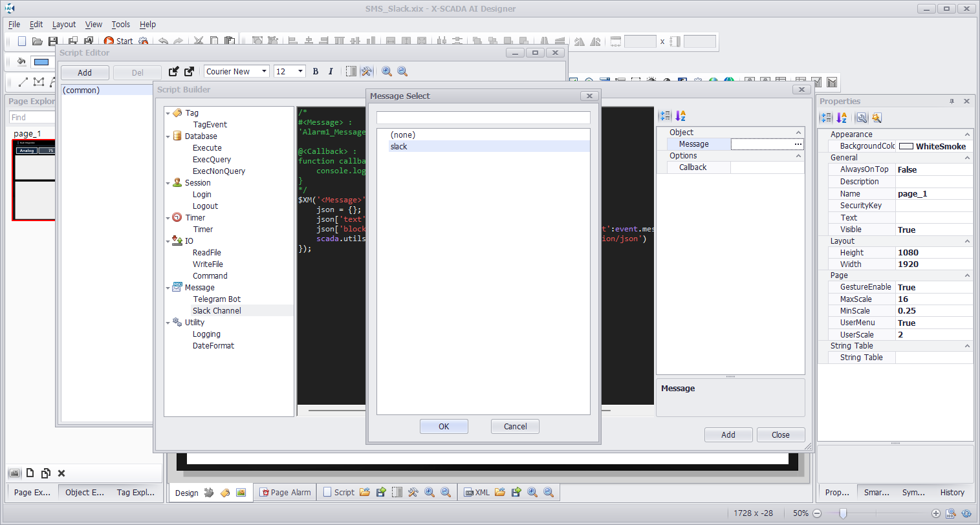Click the blue fill color swatch in toolbar
Screen dimensions: 980x525
coord(41,62)
